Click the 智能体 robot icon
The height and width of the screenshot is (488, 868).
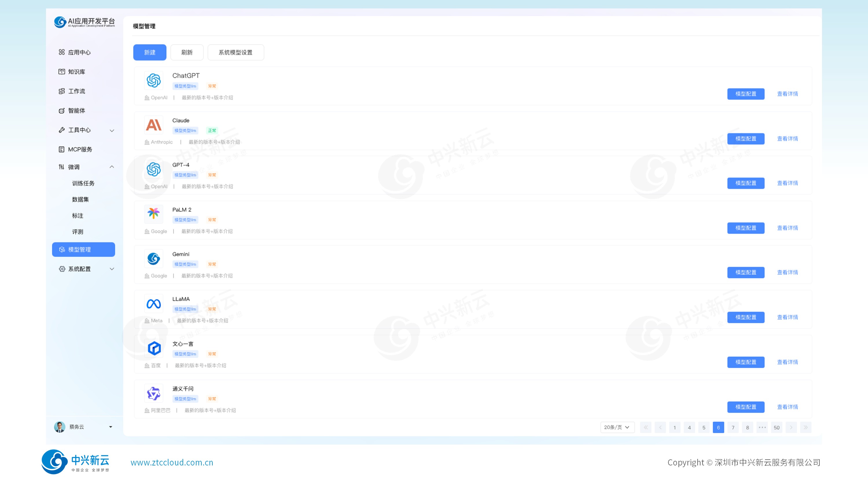[x=62, y=111]
